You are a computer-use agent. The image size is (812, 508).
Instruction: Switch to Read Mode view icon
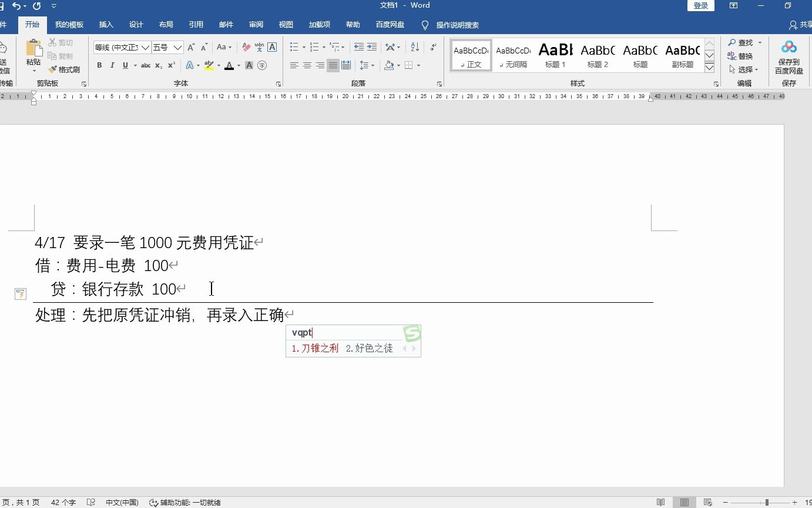[661, 503]
